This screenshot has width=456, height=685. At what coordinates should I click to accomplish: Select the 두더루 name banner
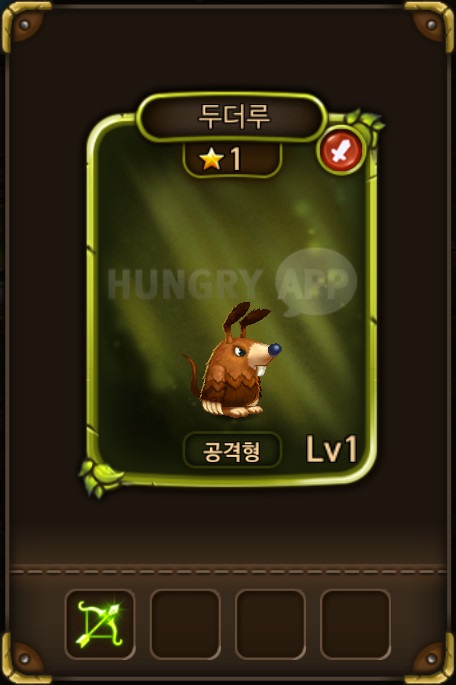point(232,117)
